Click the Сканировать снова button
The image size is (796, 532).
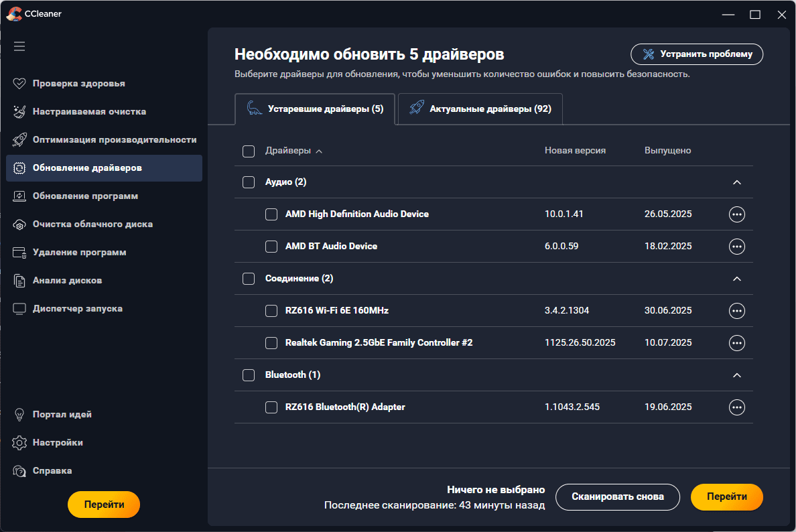pyautogui.click(x=617, y=497)
